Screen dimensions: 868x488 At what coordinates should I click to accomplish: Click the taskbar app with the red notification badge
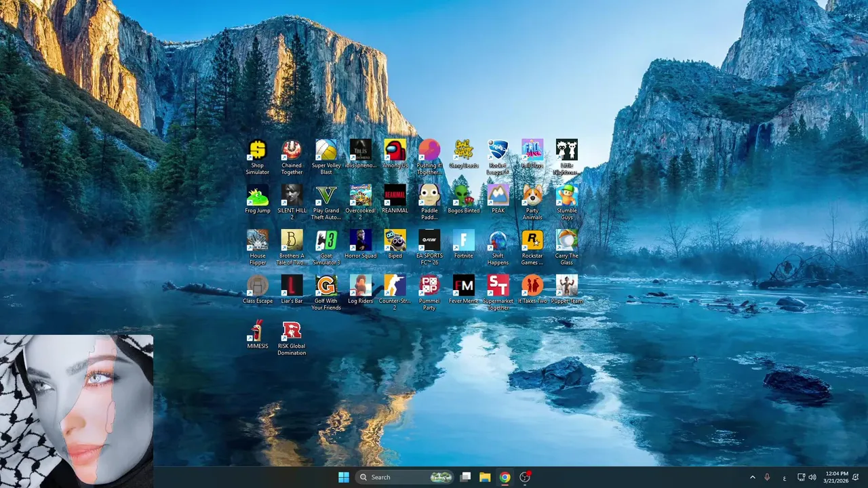[x=524, y=477]
